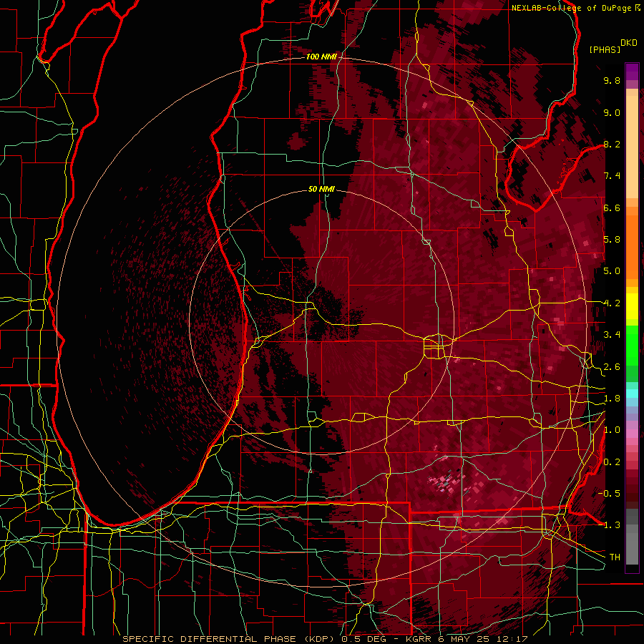
Task: Click the 1.3 scale value near bottom
Action: tap(612, 526)
